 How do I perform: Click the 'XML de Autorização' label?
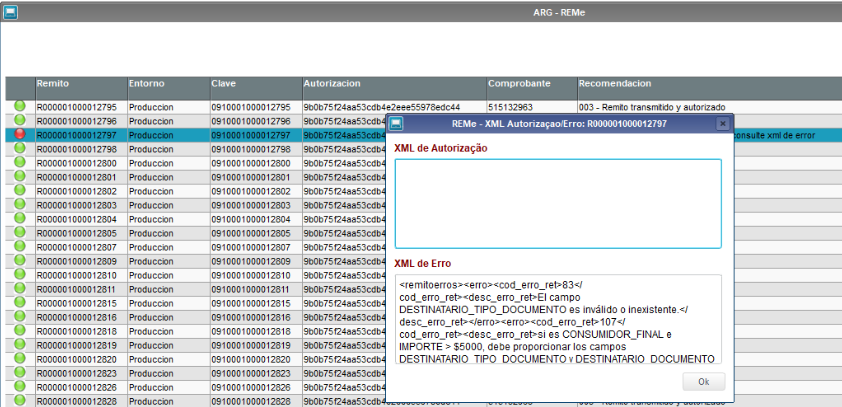tap(441, 148)
